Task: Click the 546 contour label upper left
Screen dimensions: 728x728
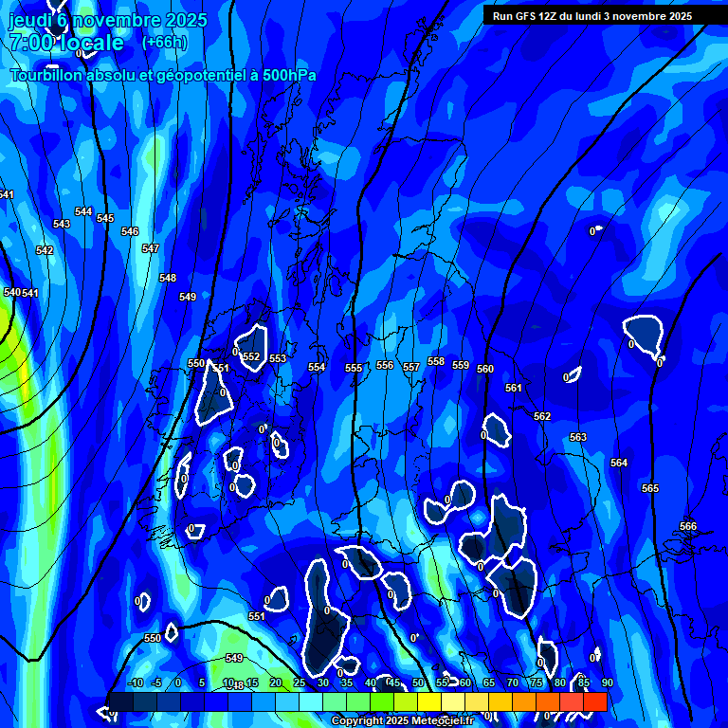Action: click(x=130, y=232)
